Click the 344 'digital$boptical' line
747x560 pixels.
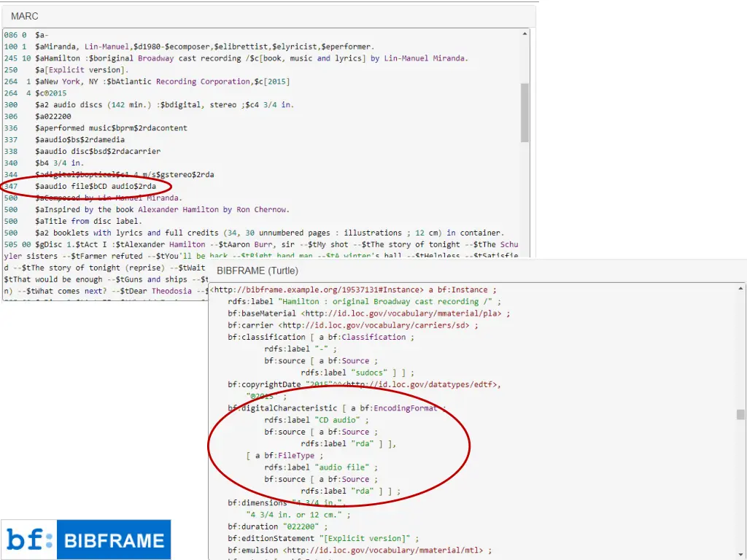pyautogui.click(x=109, y=175)
